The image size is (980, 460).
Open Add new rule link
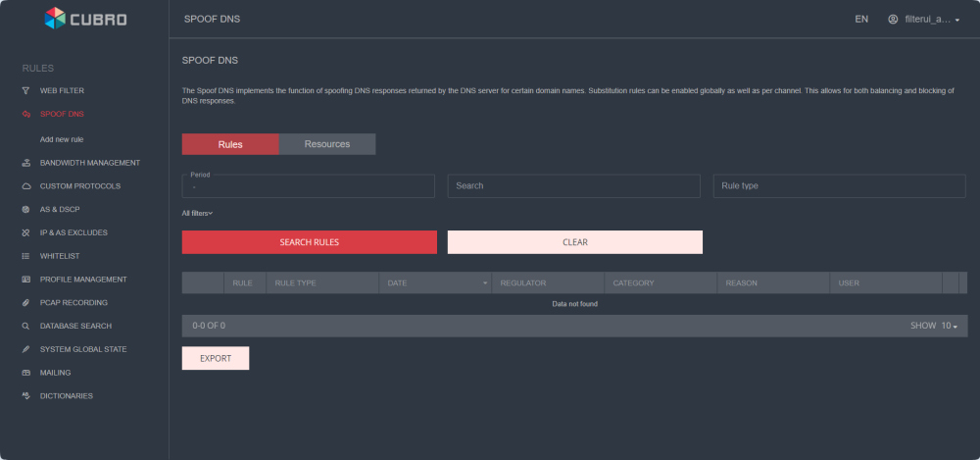(62, 139)
